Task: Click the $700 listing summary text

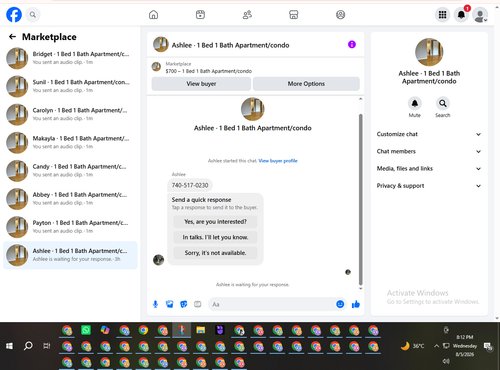Action: point(209,71)
